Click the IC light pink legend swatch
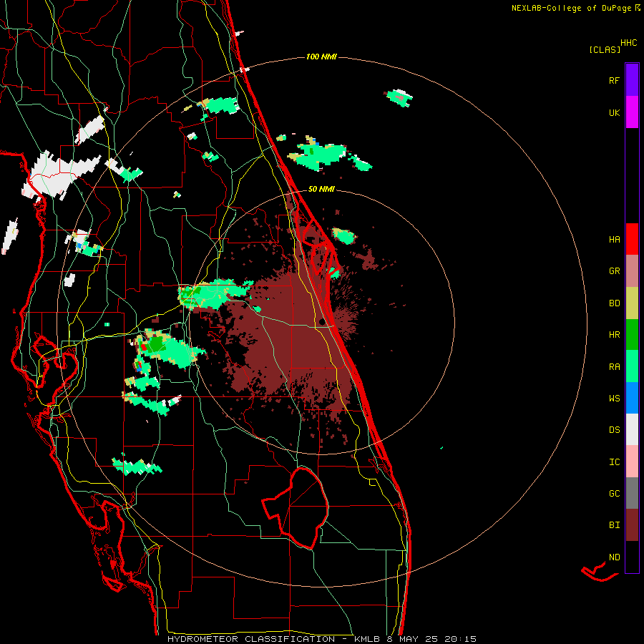Image resolution: width=644 pixels, height=644 pixels. pyautogui.click(x=632, y=462)
